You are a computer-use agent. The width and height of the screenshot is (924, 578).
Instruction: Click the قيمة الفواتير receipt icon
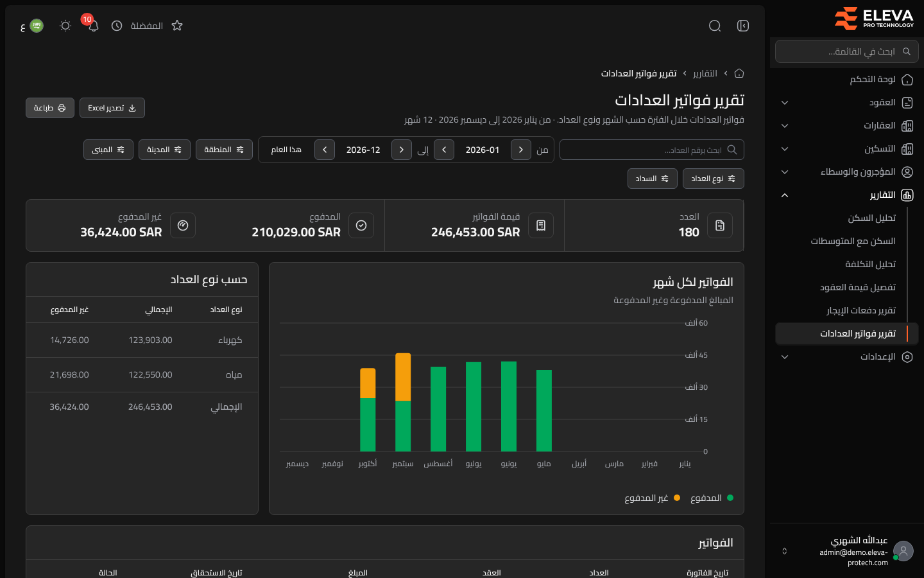coord(541,225)
